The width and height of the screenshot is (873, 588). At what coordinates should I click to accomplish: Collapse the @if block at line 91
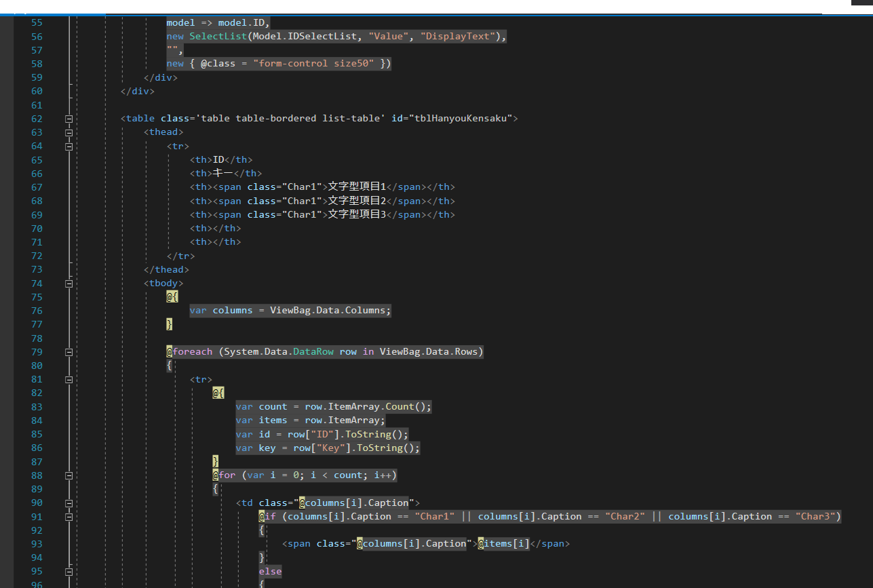(69, 517)
